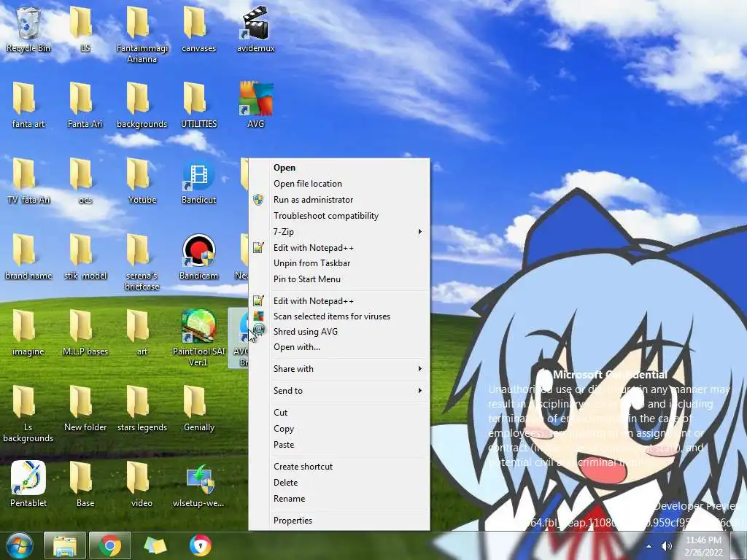Open Sticky Notes taskbar icon
This screenshot has width=747, height=560.
click(x=155, y=545)
